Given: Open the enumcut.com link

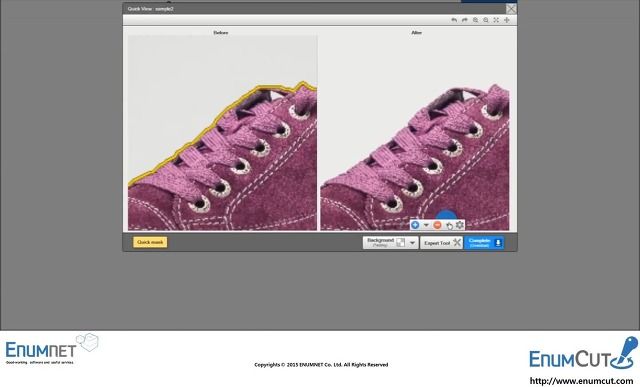Looking at the screenshot, I should click(x=581, y=381).
